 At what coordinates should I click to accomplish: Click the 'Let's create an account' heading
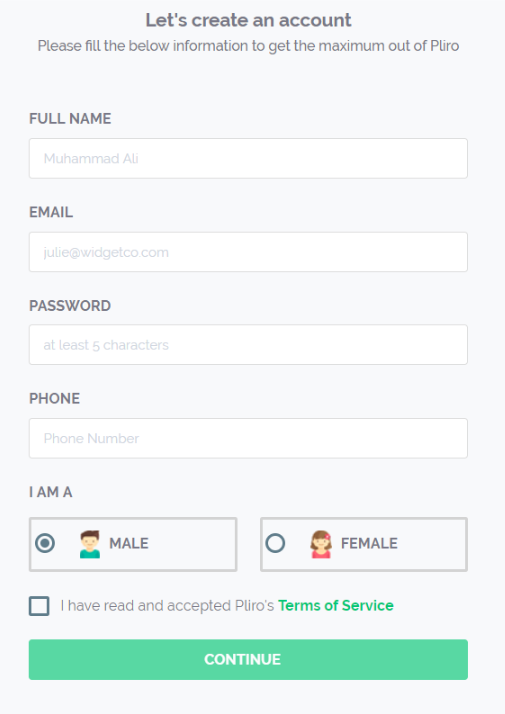click(248, 20)
